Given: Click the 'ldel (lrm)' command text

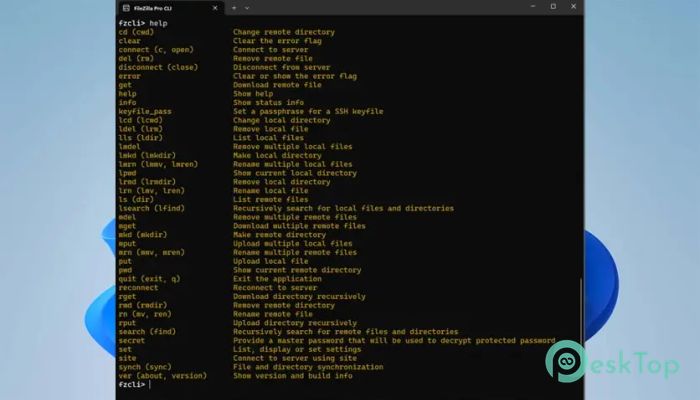Looking at the screenshot, I should [141, 129].
